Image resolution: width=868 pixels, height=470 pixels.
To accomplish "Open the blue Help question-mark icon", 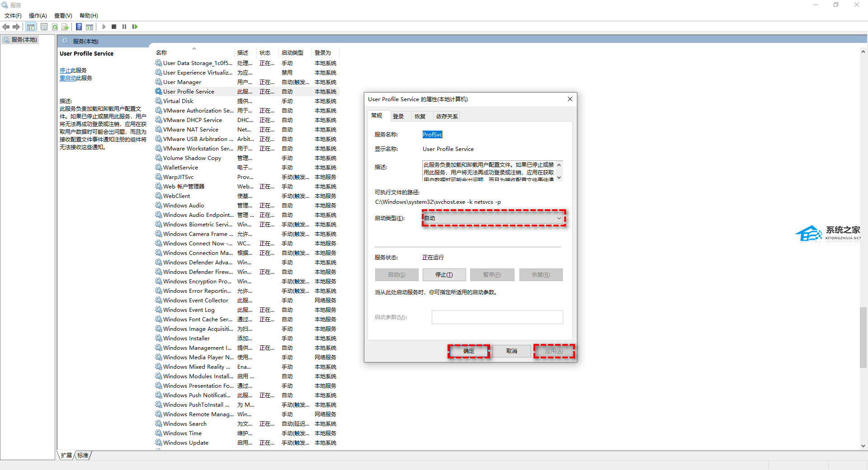I will click(x=79, y=27).
